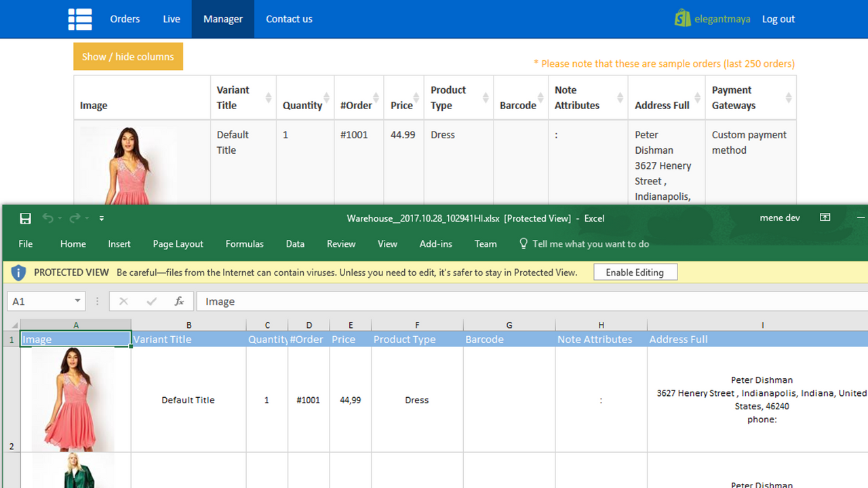The width and height of the screenshot is (868, 488).
Task: Expand the Name Box dropdown arrow
Action: pos(78,301)
